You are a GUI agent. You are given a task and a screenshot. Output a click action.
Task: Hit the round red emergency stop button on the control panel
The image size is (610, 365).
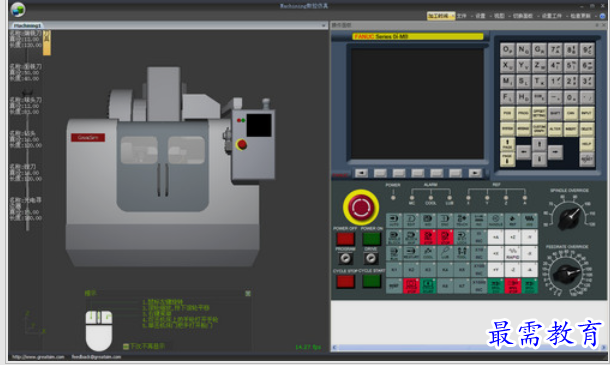pos(361,207)
